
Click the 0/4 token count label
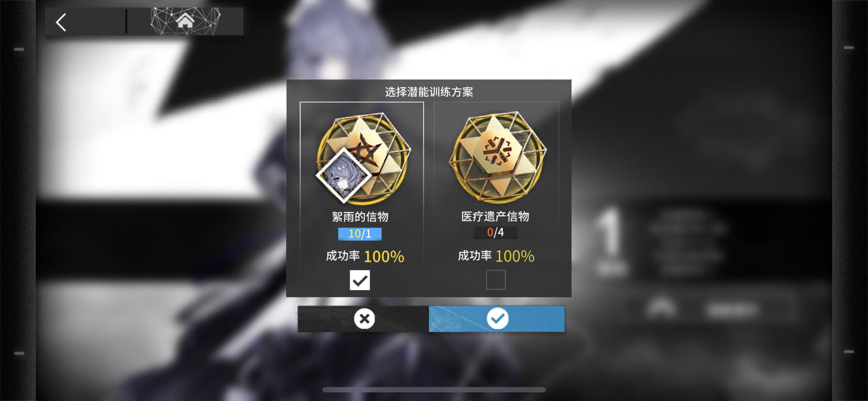[495, 232]
